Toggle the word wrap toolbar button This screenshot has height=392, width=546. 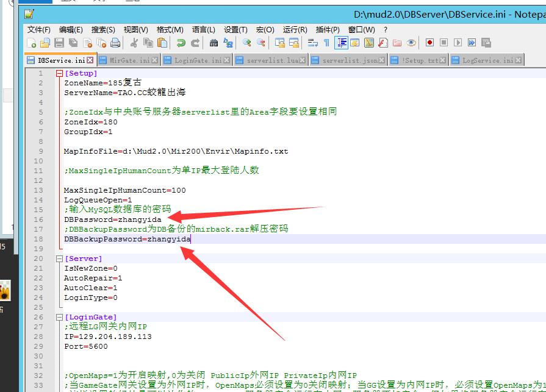tap(312, 43)
